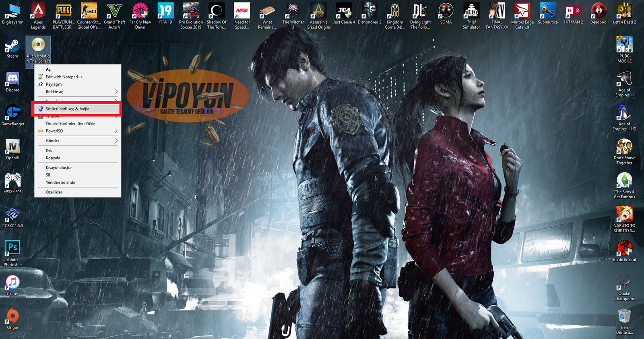Open the Bilgisayarım desktop icon
Viewport: 644px width, 339px height.
12,14
